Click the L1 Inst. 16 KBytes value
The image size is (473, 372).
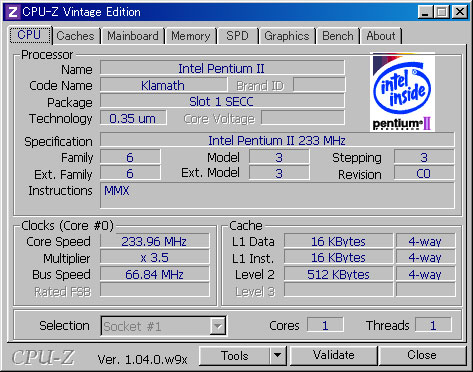pyautogui.click(x=338, y=257)
